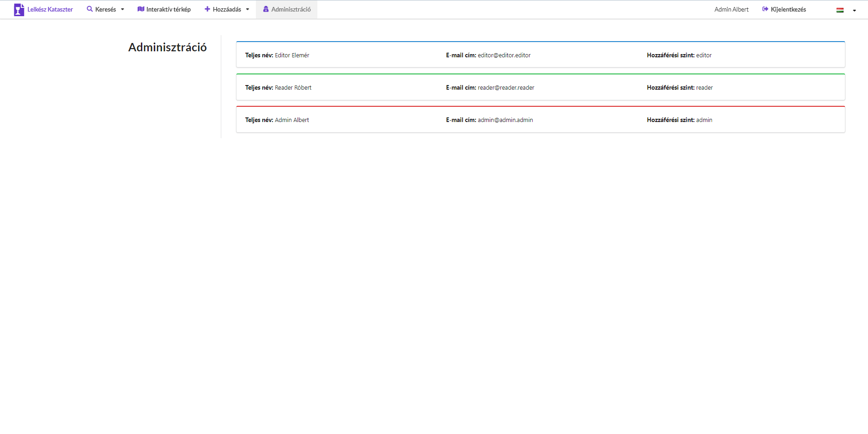The width and height of the screenshot is (868, 434).
Task: Click the Kijelentkezés text link
Action: click(788, 10)
